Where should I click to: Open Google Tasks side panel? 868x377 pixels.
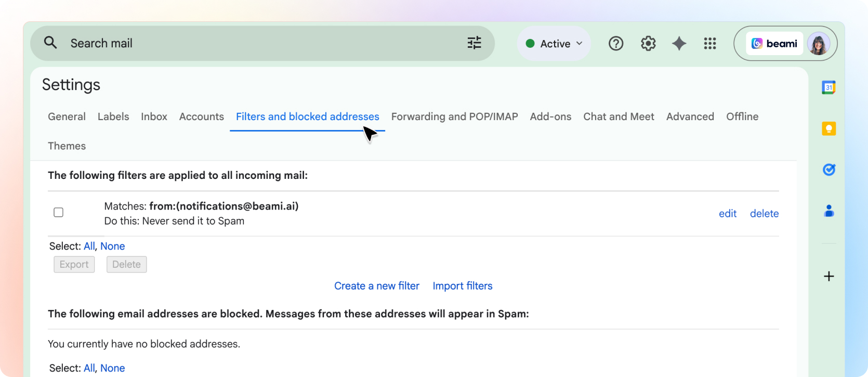[828, 170]
